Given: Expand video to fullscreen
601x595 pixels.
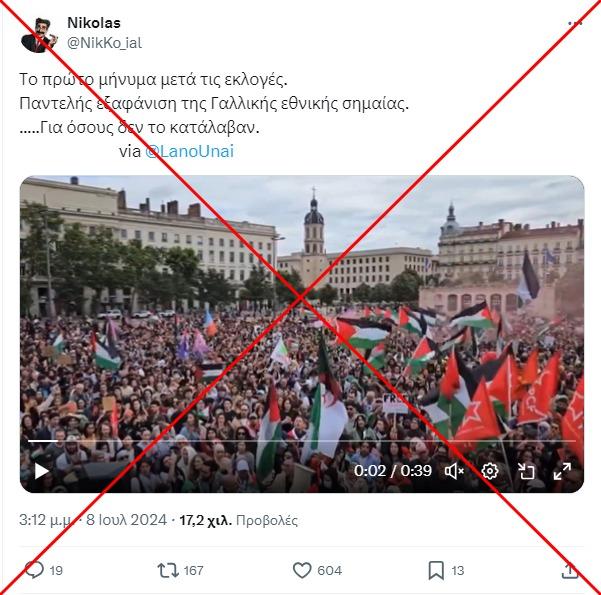Looking at the screenshot, I should [562, 471].
